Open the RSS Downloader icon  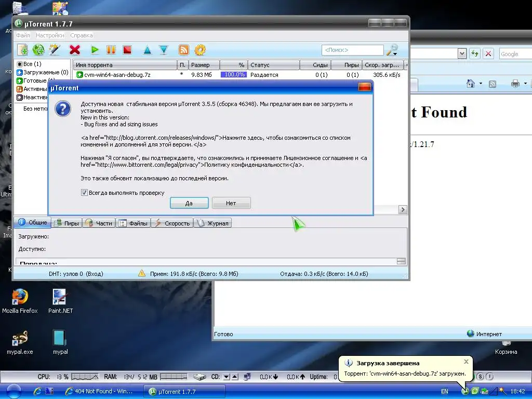[x=183, y=50]
